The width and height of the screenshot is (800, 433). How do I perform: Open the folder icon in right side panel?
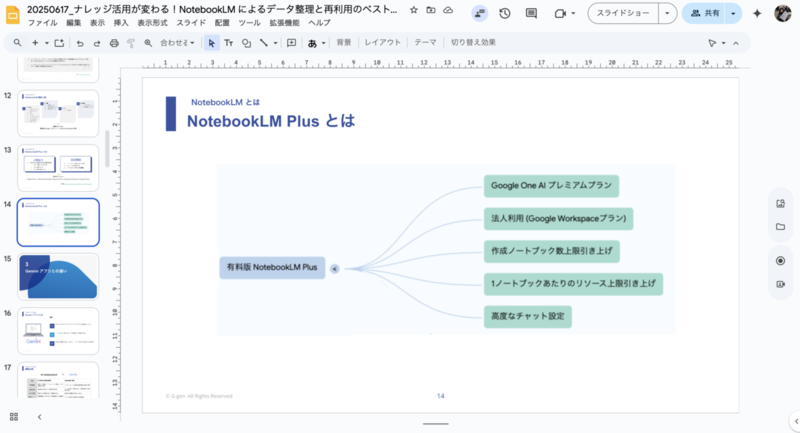[780, 226]
